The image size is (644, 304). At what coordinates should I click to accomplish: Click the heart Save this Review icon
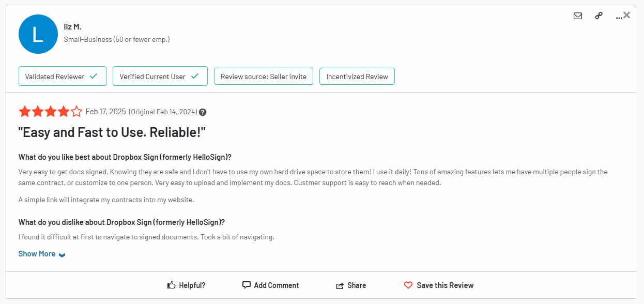[x=408, y=285]
